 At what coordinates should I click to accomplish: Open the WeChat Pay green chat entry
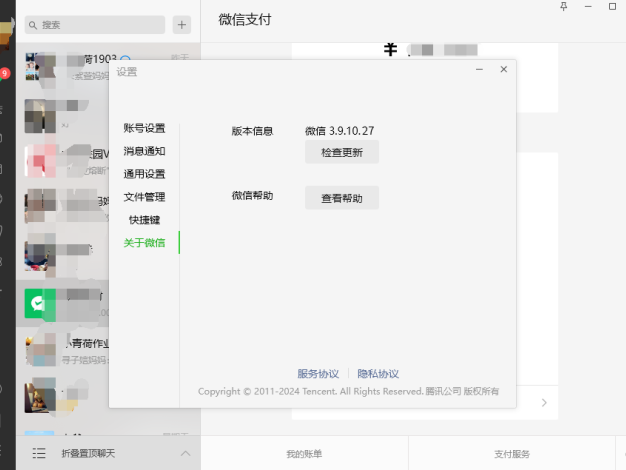pos(63,303)
